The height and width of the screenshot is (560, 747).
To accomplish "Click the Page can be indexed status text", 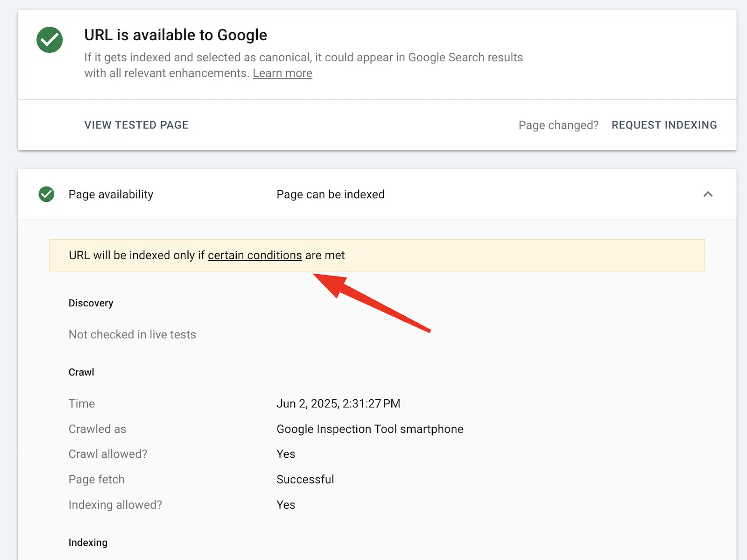I will pyautogui.click(x=331, y=194).
